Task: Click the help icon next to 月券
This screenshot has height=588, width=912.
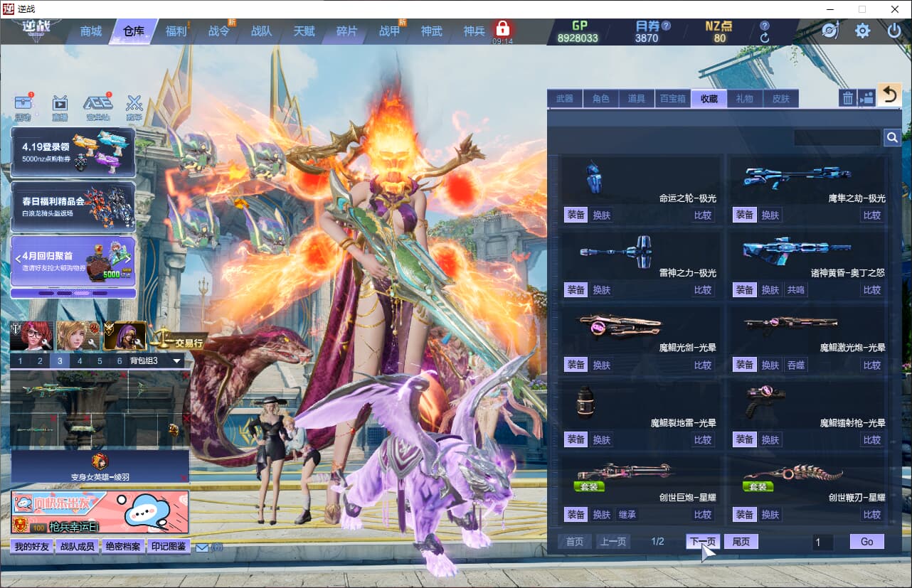Action: [x=666, y=26]
